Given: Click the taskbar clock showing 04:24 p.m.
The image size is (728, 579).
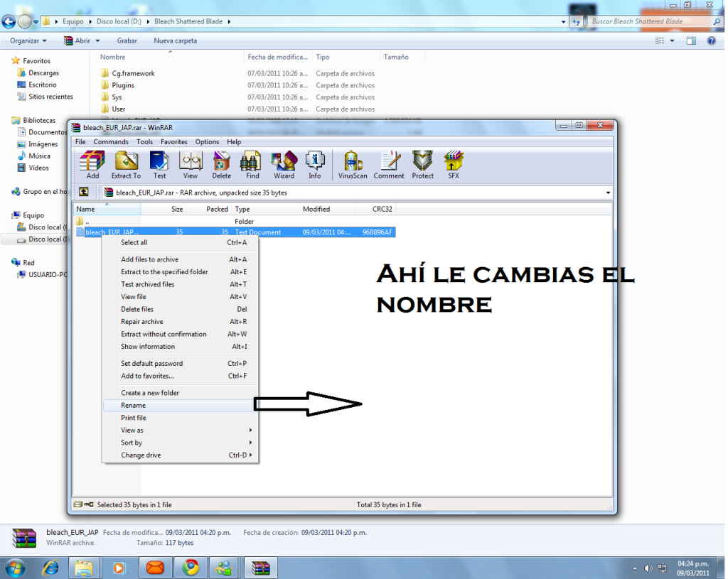Looking at the screenshot, I should [692, 568].
